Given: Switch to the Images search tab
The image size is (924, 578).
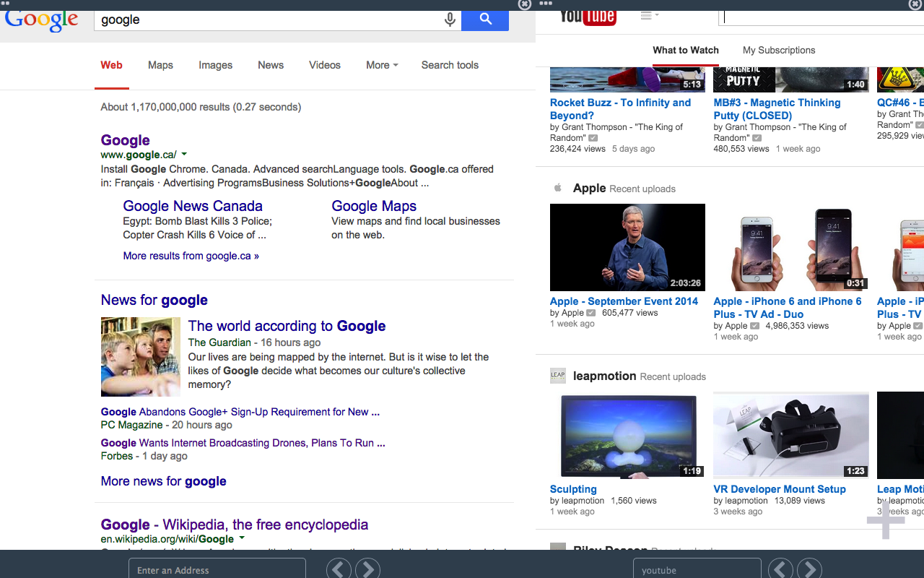Looking at the screenshot, I should point(215,65).
